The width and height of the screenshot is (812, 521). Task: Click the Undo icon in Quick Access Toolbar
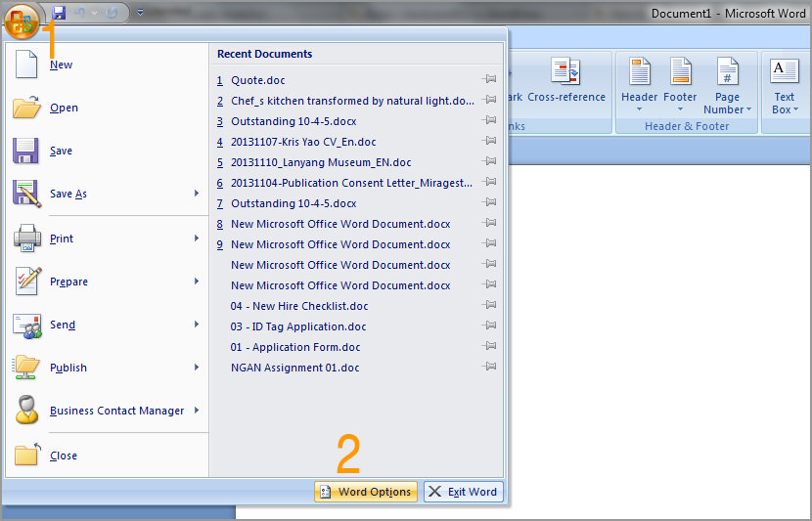tap(80, 13)
